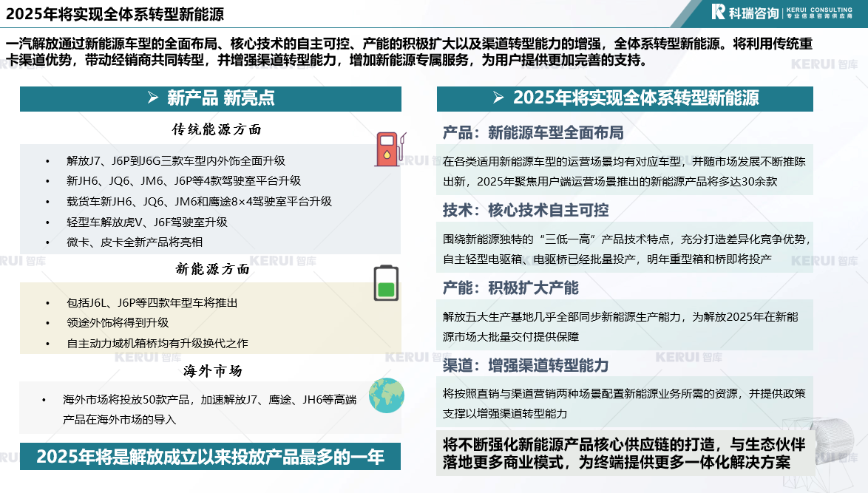This screenshot has width=868, height=493.
Task: Click the red fuel pump icon
Action: [391, 149]
